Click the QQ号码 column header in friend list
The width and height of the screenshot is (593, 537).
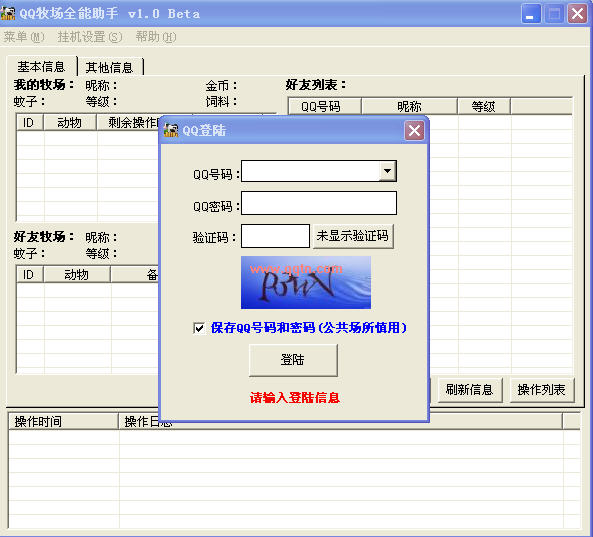click(x=324, y=106)
